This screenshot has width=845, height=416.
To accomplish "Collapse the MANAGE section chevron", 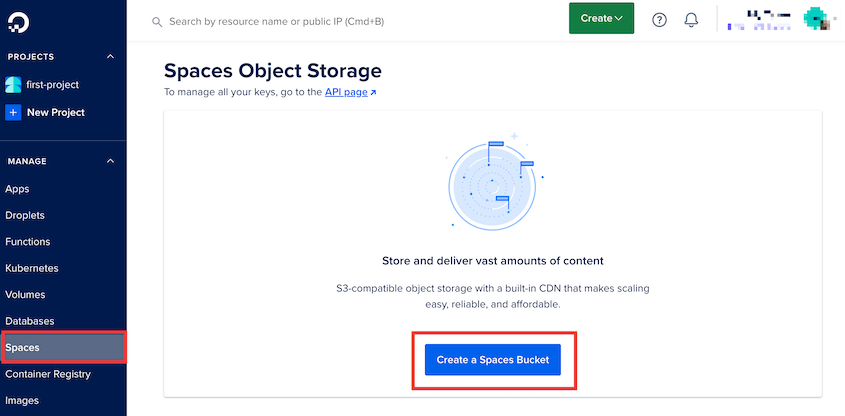I will click(110, 161).
